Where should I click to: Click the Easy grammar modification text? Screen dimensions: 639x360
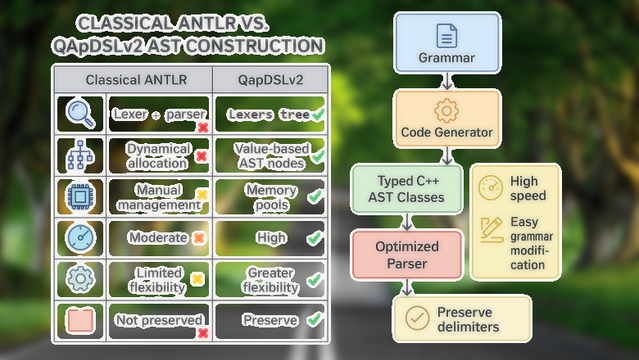[x=531, y=243]
